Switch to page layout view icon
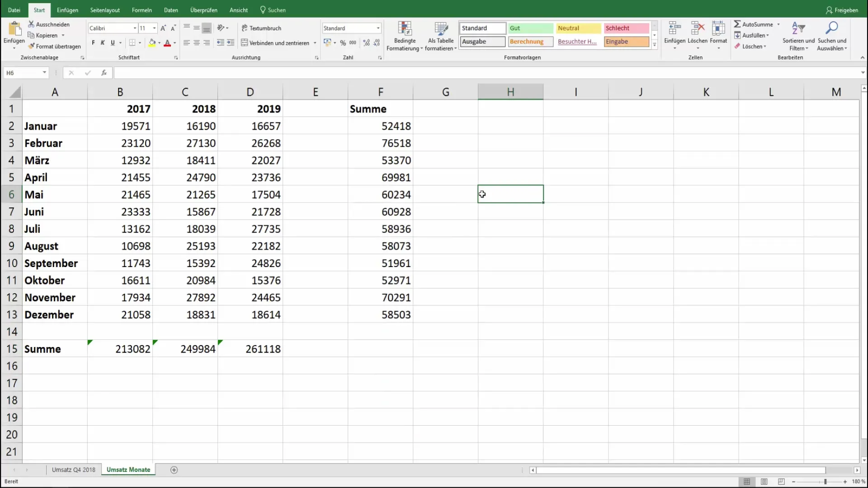 tap(764, 482)
